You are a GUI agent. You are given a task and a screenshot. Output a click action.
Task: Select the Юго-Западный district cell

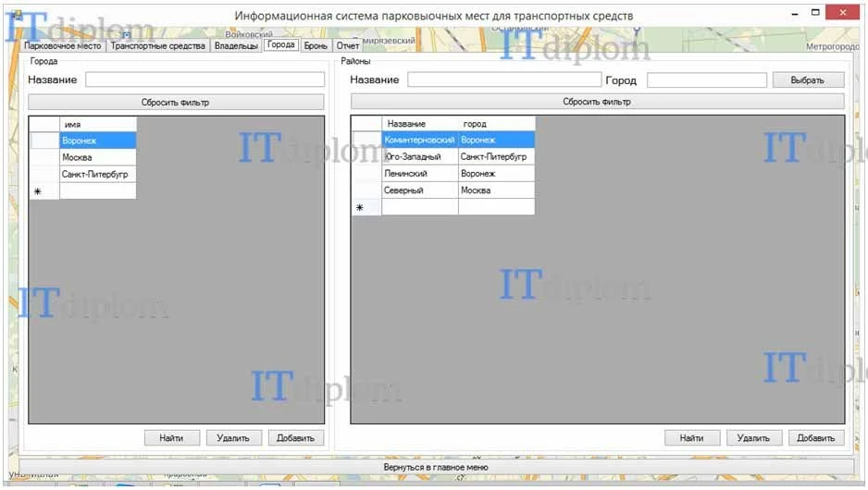[419, 156]
